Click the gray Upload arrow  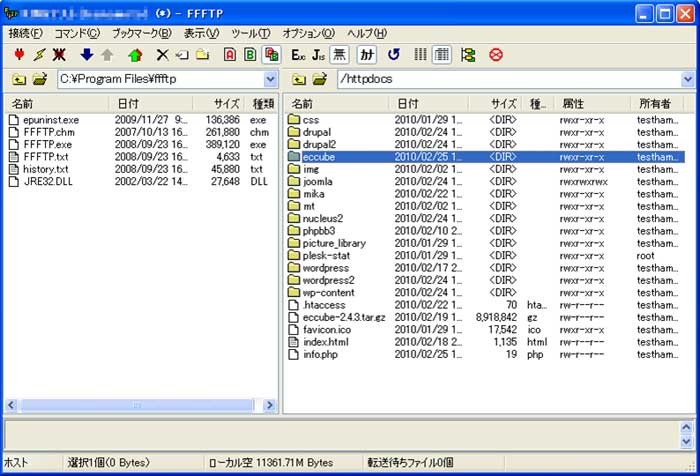(107, 54)
